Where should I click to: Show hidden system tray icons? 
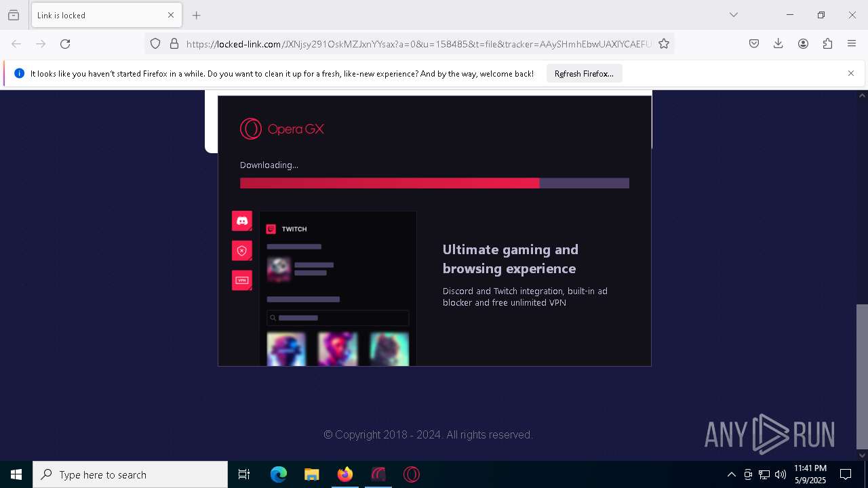pos(731,474)
